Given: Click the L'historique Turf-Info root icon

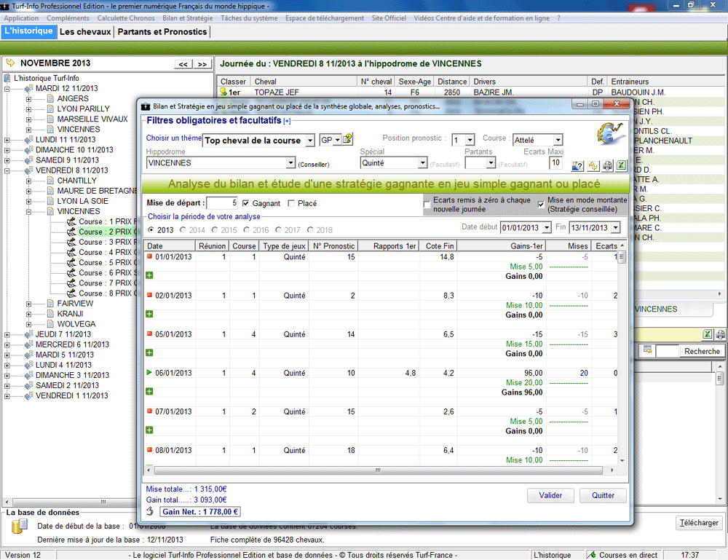Looking at the screenshot, I should (x=7, y=78).
